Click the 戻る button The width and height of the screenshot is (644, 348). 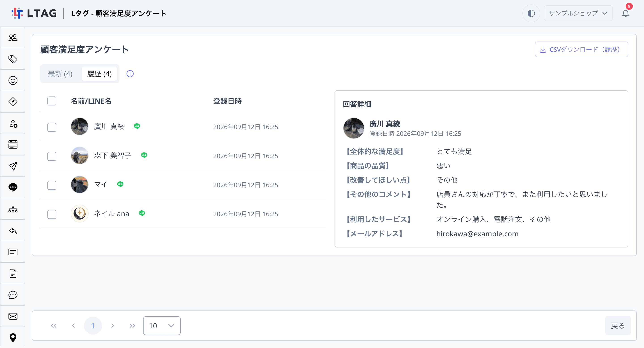click(x=618, y=326)
